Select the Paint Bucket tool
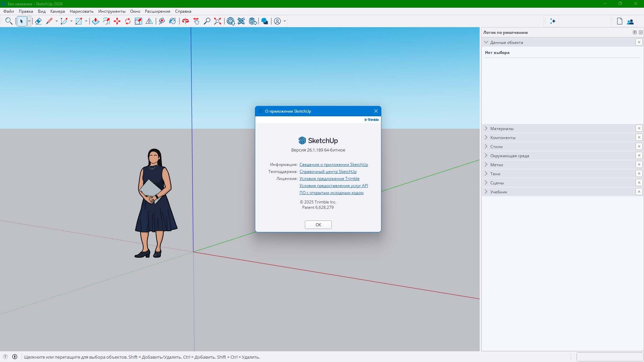Viewport: 644px width, 362px height. (x=172, y=21)
